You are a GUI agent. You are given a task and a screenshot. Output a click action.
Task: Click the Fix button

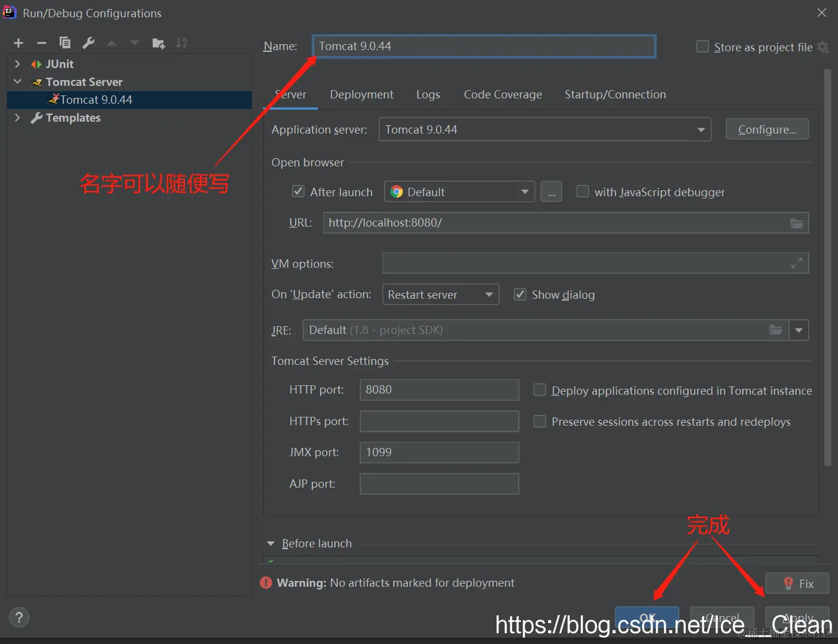click(x=797, y=583)
